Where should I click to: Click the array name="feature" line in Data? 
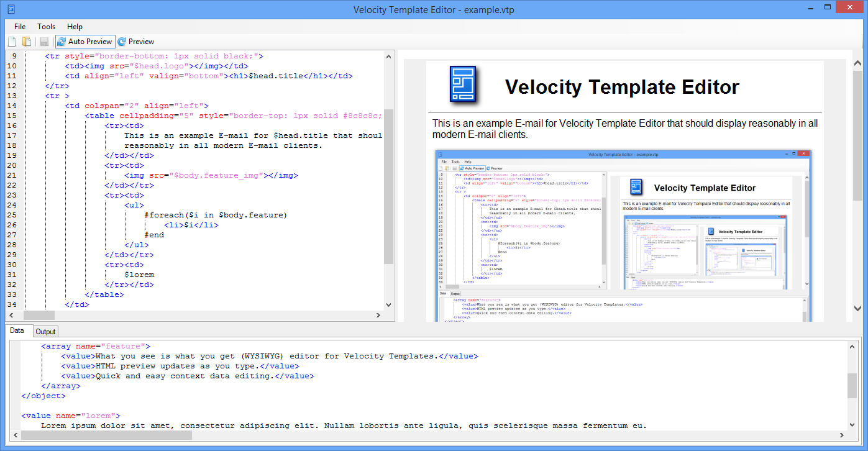pyautogui.click(x=96, y=346)
